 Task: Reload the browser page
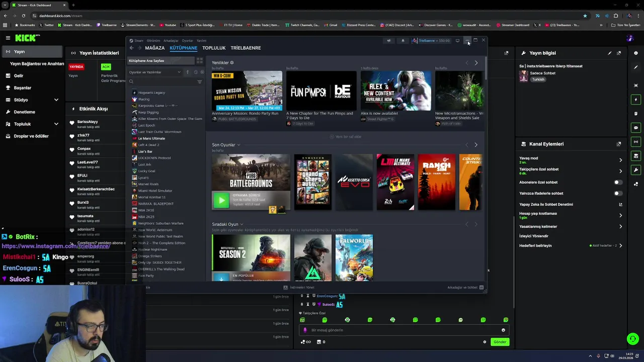(24, 16)
